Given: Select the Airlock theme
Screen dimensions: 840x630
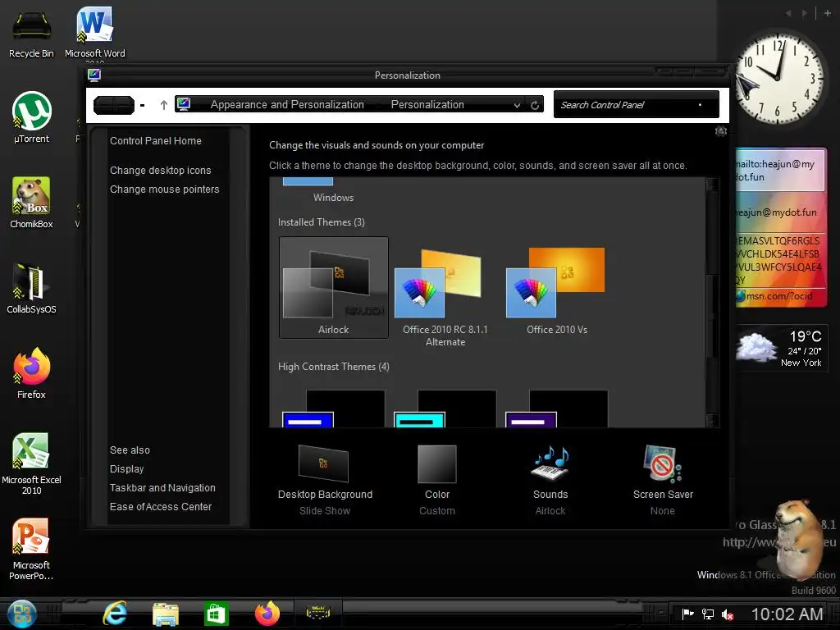Looking at the screenshot, I should tap(333, 287).
